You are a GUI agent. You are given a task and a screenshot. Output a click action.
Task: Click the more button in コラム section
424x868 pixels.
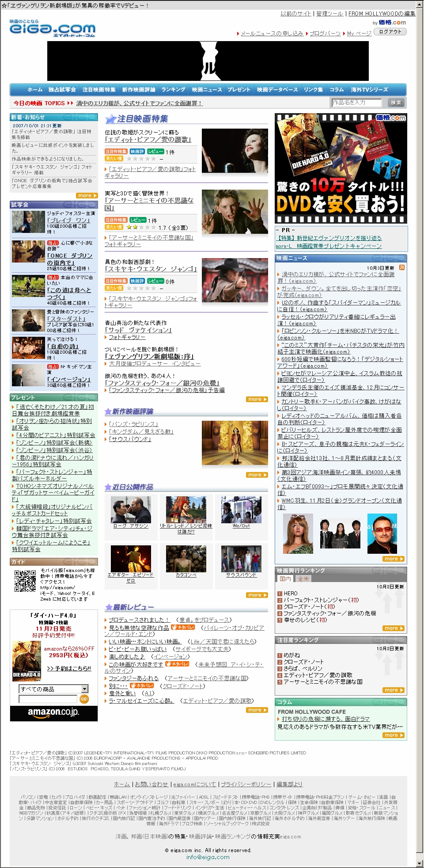click(x=394, y=735)
